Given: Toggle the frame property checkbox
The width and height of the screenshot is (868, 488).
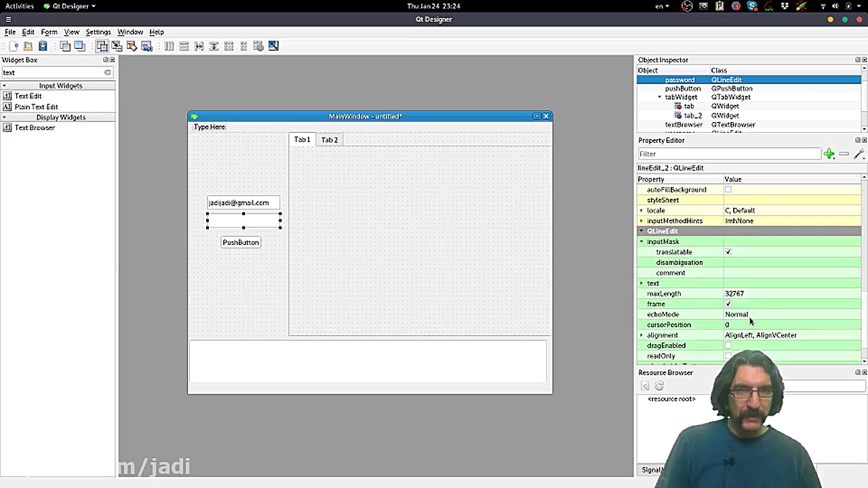Looking at the screenshot, I should click(x=728, y=304).
